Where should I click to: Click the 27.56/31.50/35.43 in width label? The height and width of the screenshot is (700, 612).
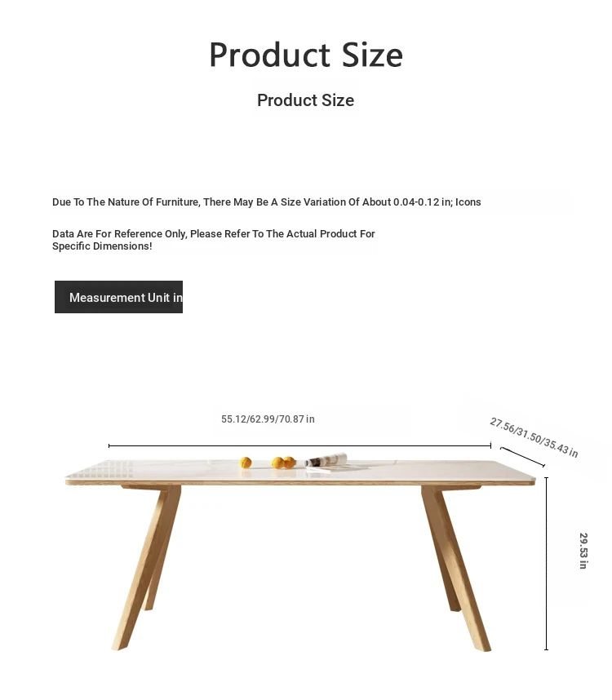coord(534,437)
